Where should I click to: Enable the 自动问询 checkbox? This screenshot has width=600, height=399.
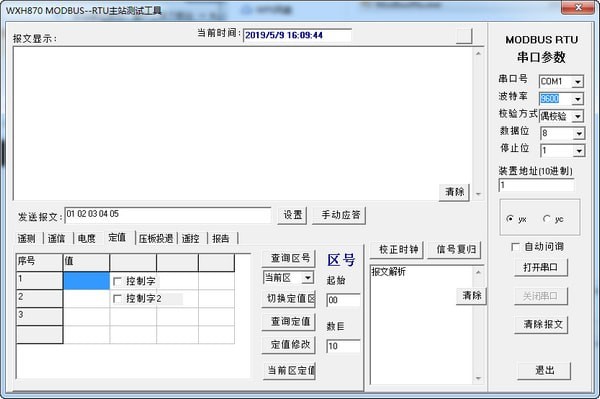[515, 247]
